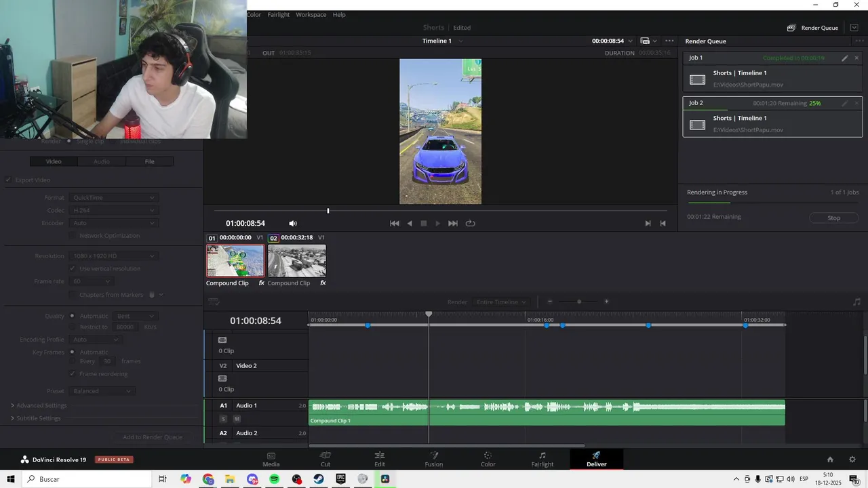Switch to Video render settings tab
The height and width of the screenshot is (488, 868).
[x=54, y=161]
